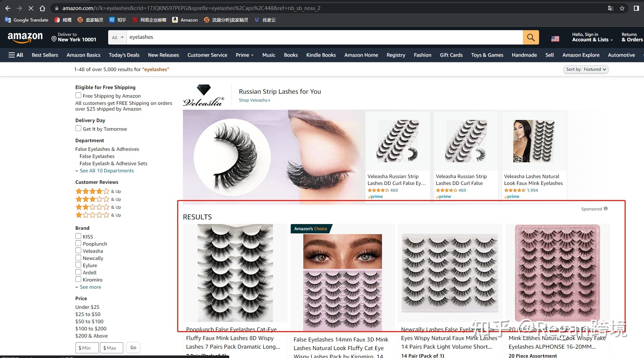The height and width of the screenshot is (358, 644).
Task: Click the $Min price input field
Action: [87, 348]
